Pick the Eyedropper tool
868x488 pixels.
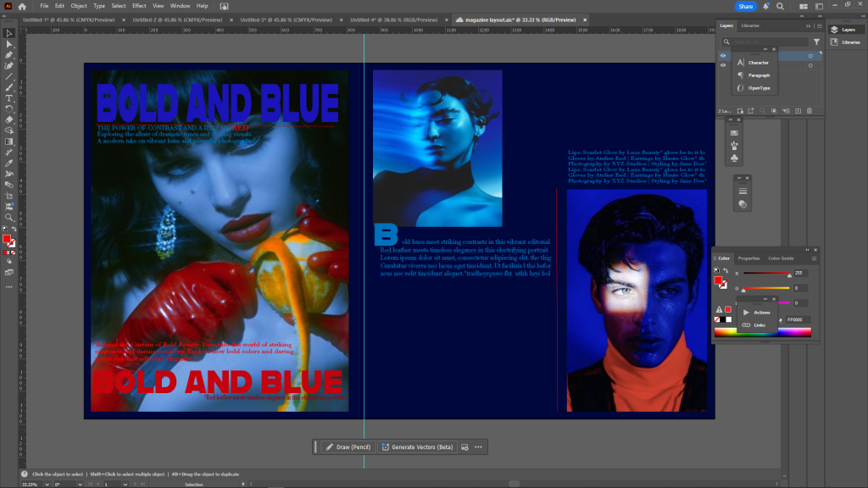tap(9, 163)
